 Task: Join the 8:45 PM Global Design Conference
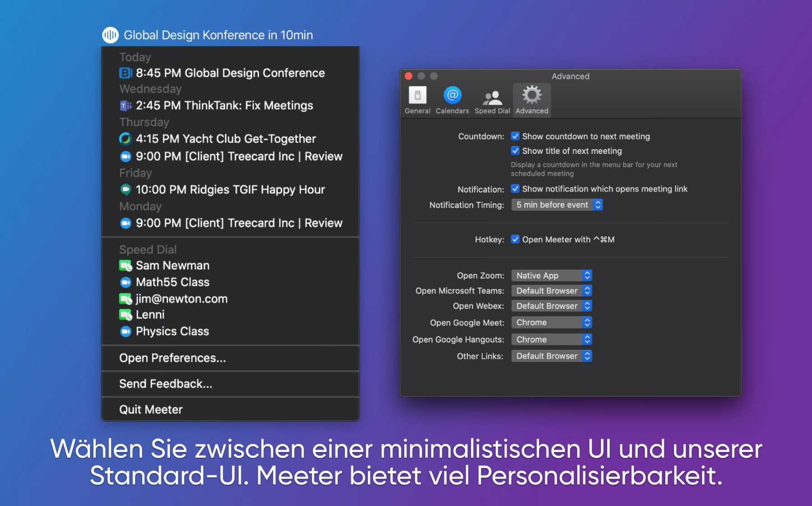(x=230, y=73)
